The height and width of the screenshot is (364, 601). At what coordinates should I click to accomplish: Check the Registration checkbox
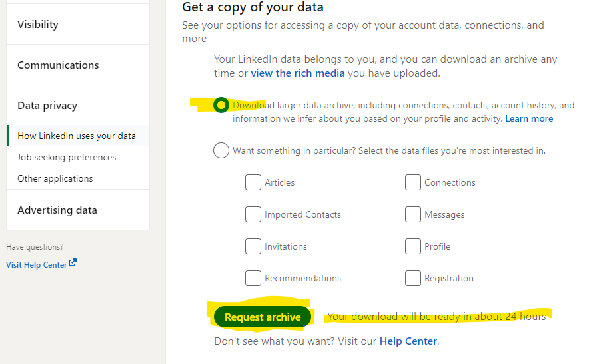pyautogui.click(x=413, y=278)
